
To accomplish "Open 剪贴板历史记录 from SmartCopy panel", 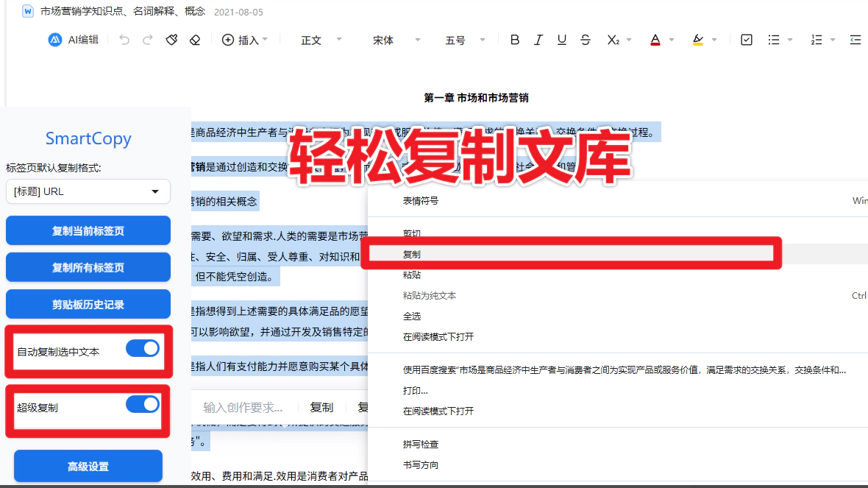I will [88, 304].
